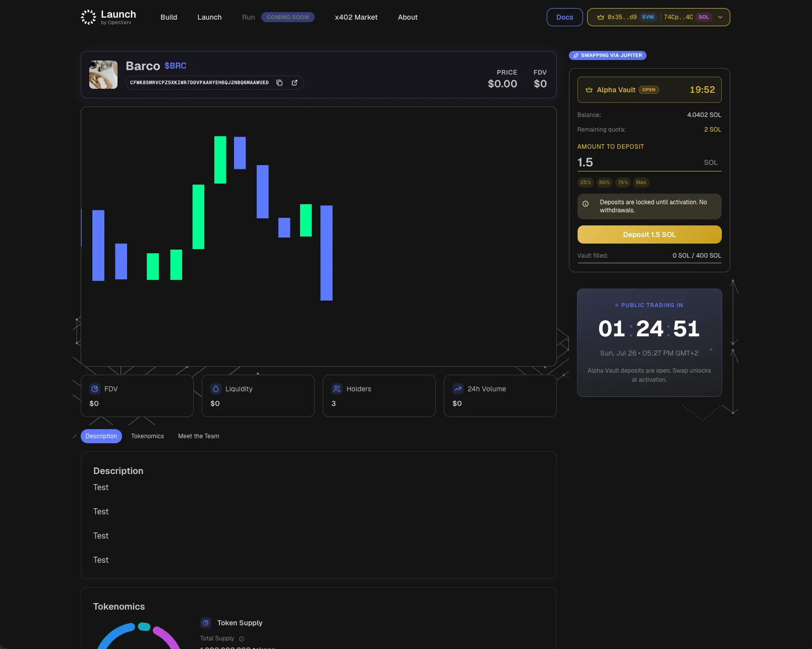This screenshot has width=812, height=649.
Task: Open the x402 Market page
Action: click(x=356, y=17)
